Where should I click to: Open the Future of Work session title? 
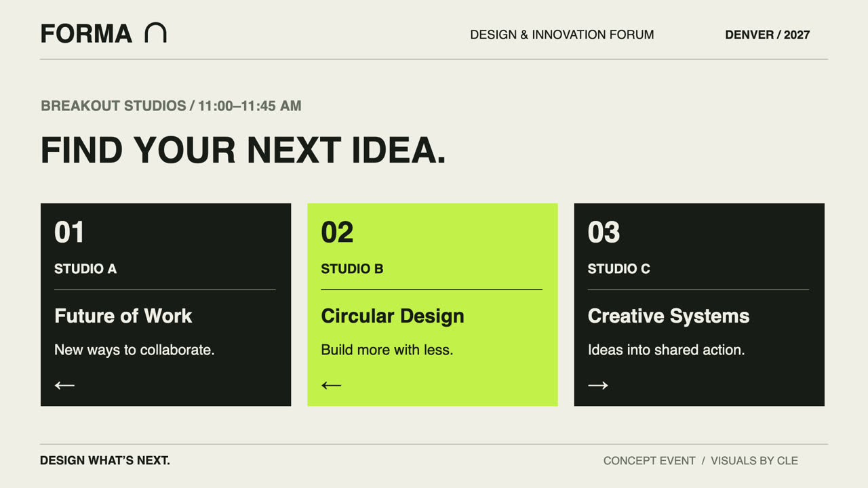click(x=123, y=316)
